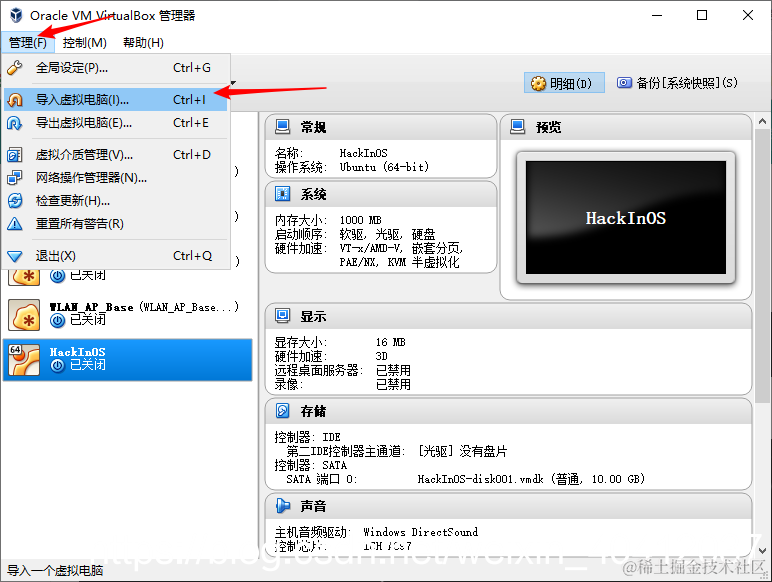Maximize the VirtualBox manager window
The height and width of the screenshot is (582, 772).
tap(702, 15)
